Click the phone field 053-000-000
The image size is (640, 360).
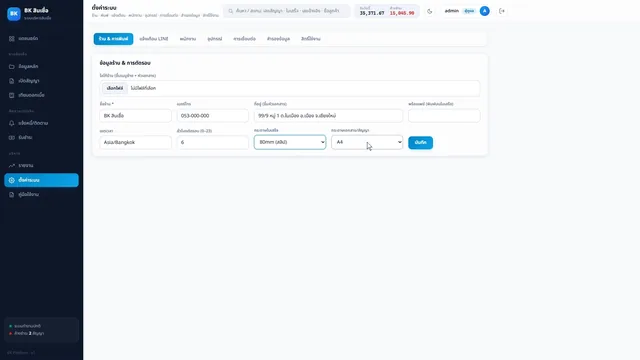pyautogui.click(x=213, y=116)
